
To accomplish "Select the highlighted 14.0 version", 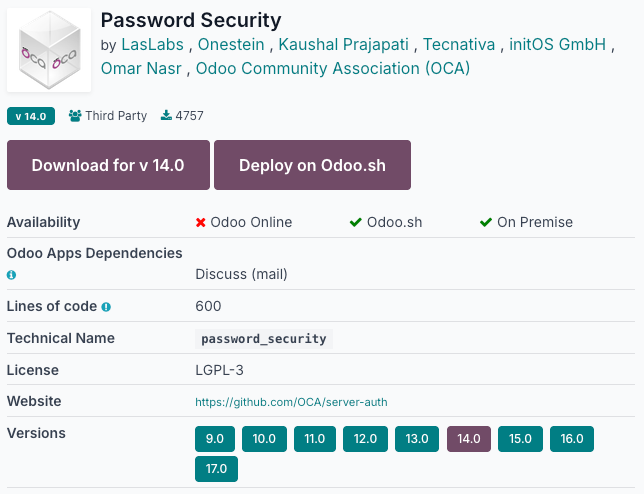I will (468, 438).
